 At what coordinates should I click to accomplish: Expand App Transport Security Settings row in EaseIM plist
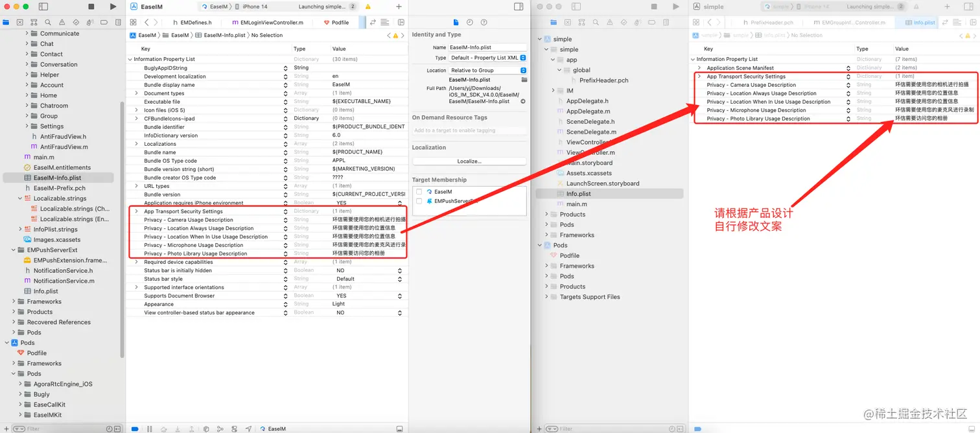pyautogui.click(x=136, y=211)
